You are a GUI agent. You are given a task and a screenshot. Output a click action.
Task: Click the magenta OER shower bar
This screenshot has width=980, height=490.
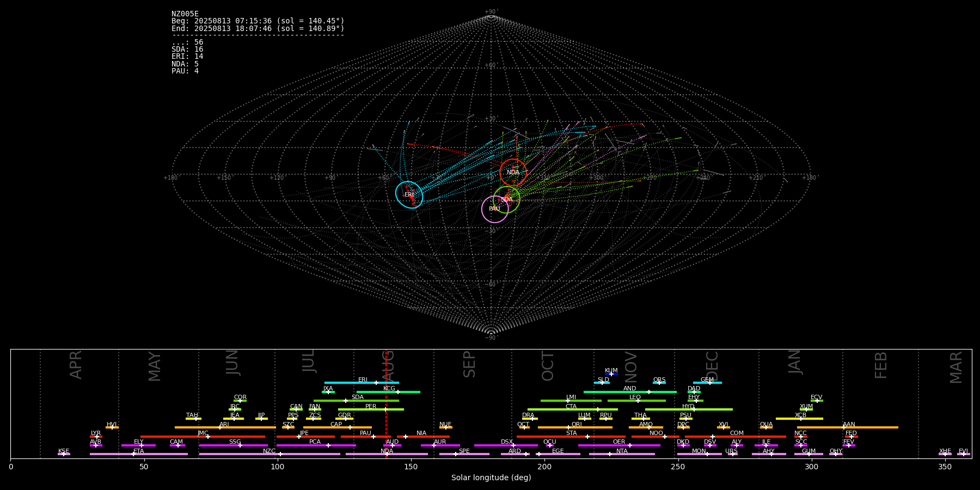619,445
